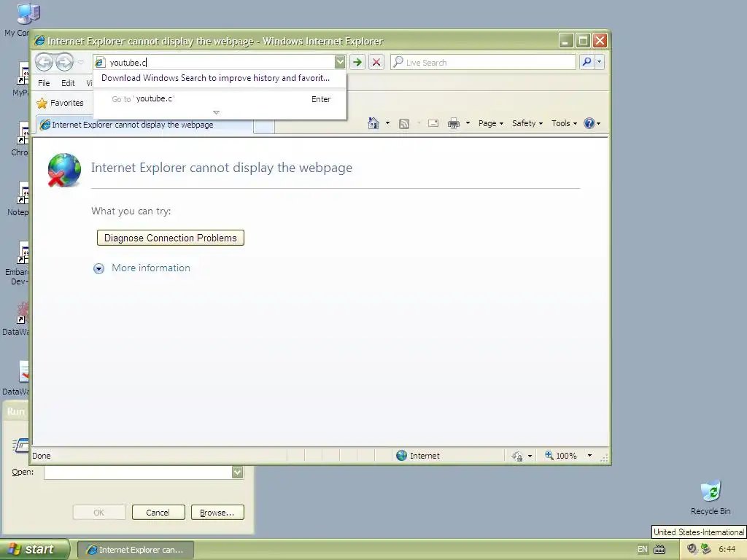This screenshot has width=747, height=560.
Task: Select the 'Internet Explorer cannot display' tab
Action: (x=145, y=125)
